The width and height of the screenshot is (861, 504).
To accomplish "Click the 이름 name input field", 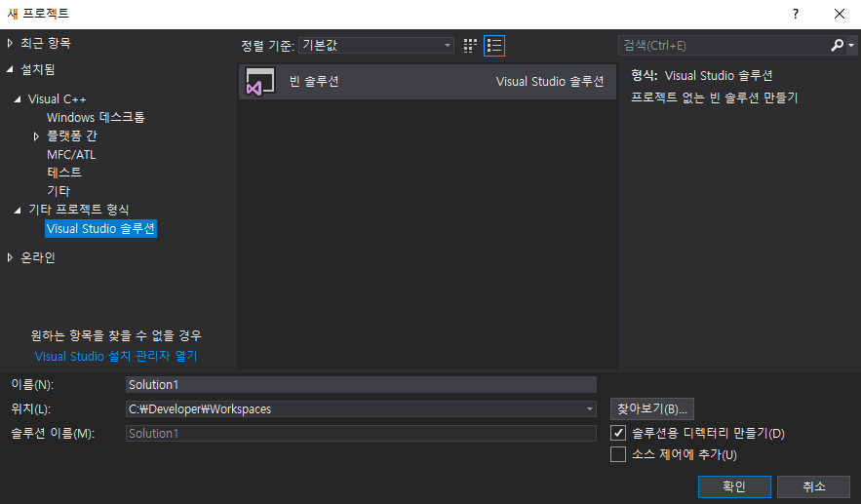I will pyautogui.click(x=361, y=385).
